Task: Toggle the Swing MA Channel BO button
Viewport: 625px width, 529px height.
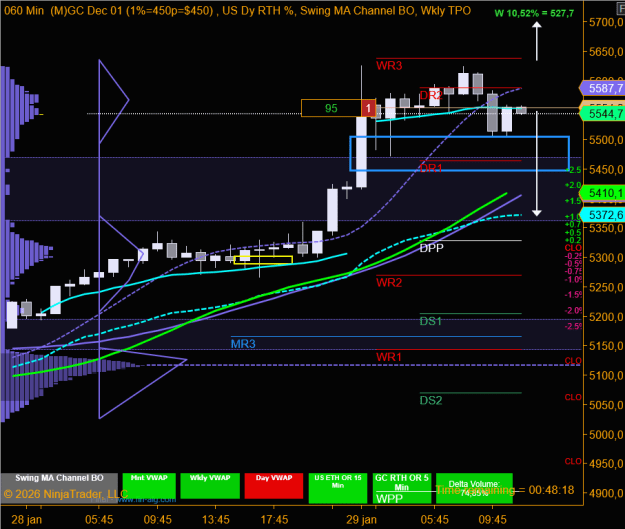Action: pos(59,488)
